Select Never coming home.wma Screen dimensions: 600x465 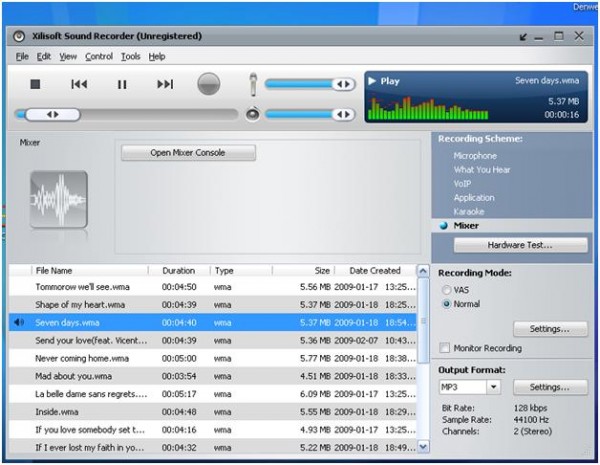[213, 359]
